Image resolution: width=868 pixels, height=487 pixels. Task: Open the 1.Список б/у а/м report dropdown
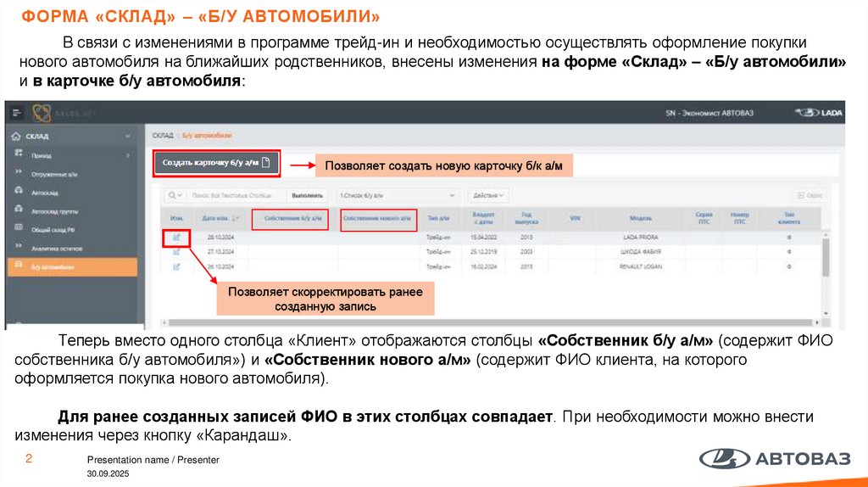coord(398,196)
